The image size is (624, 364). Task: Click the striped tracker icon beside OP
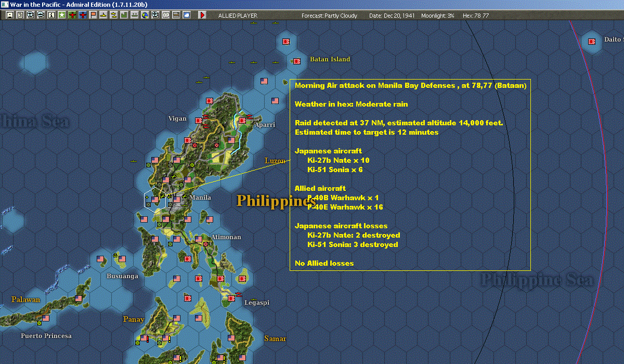tap(176, 15)
